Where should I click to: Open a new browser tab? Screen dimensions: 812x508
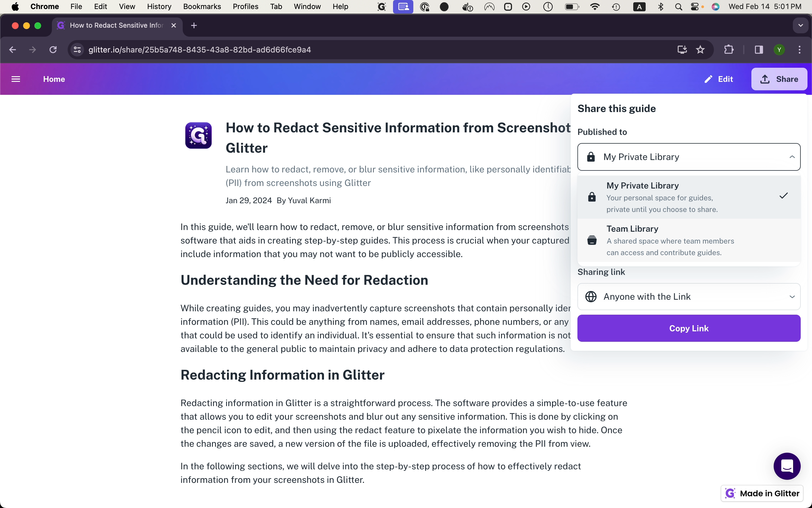tap(194, 25)
